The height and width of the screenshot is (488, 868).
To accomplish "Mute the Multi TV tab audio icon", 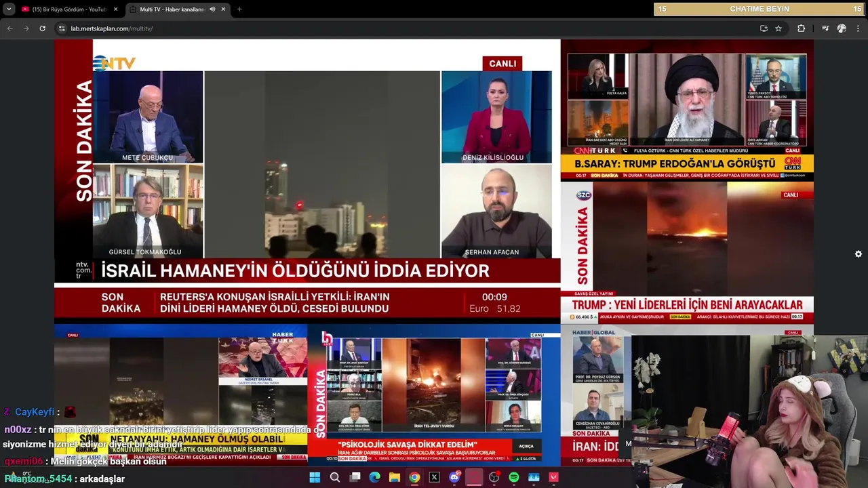I will (x=212, y=9).
